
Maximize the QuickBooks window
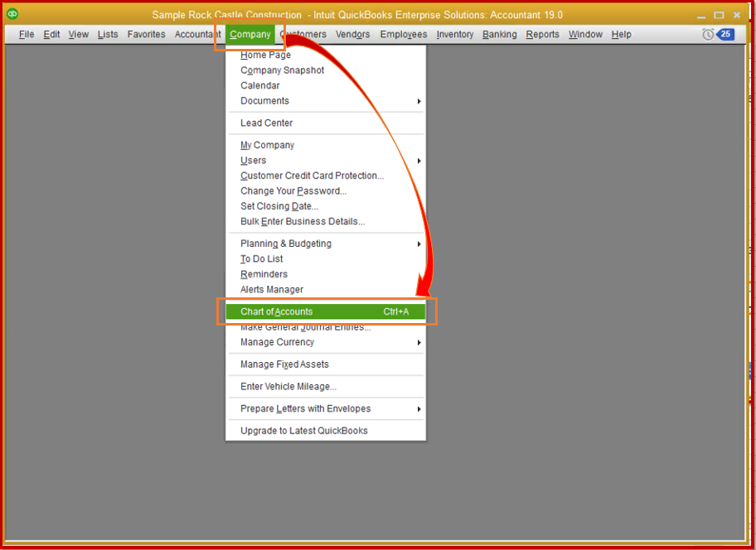point(719,15)
